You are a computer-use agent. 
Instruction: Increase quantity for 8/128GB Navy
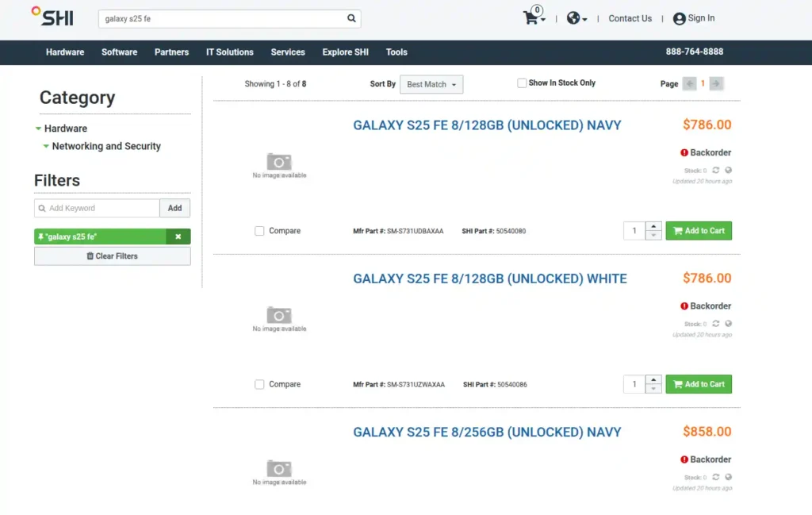pos(653,226)
